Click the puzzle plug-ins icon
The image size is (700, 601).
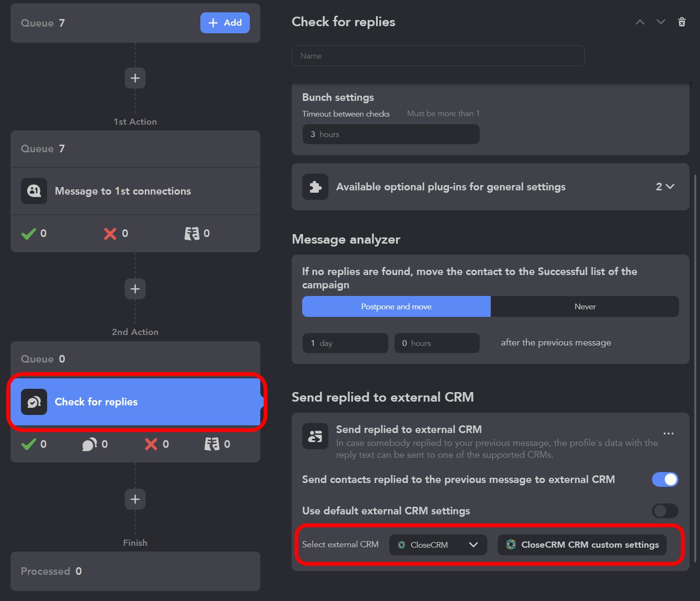(x=315, y=187)
